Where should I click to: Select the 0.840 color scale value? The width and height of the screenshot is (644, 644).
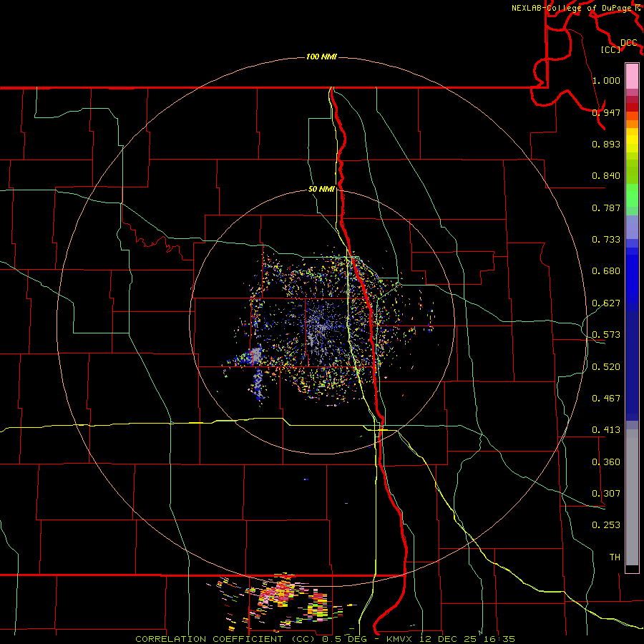click(x=606, y=176)
